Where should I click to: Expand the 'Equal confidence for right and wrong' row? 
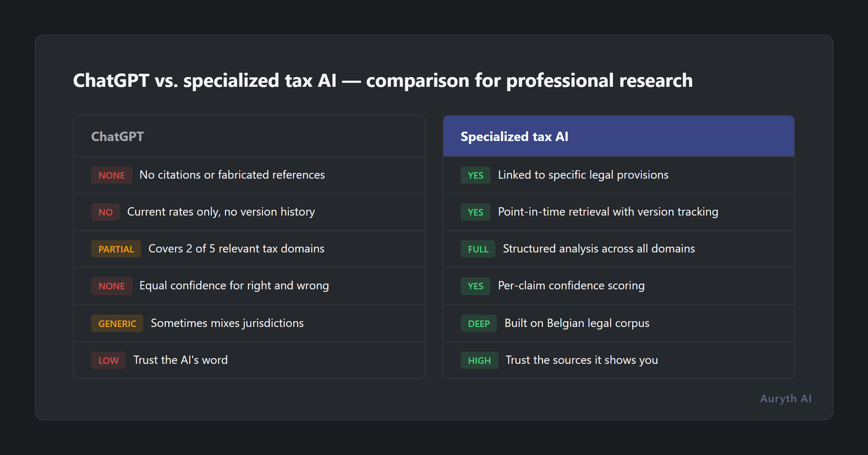click(x=234, y=286)
